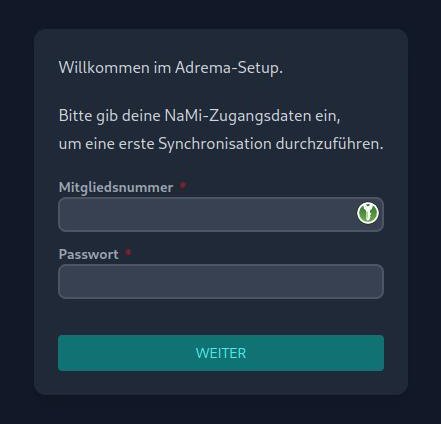This screenshot has width=441, height=424.
Task: Click the Synchronisation durchzuführen text line
Action: tap(221, 144)
